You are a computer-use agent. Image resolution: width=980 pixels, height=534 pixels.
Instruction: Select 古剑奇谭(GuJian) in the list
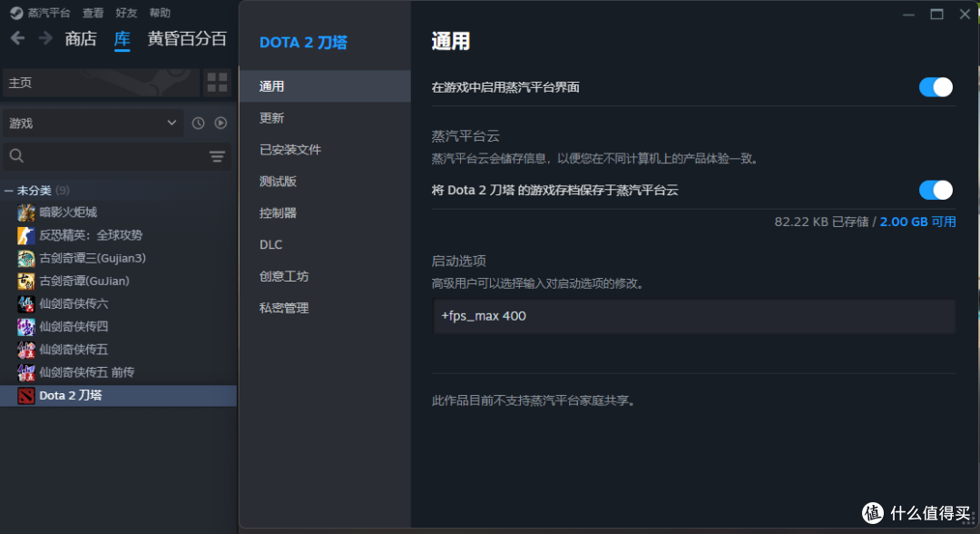tap(84, 282)
